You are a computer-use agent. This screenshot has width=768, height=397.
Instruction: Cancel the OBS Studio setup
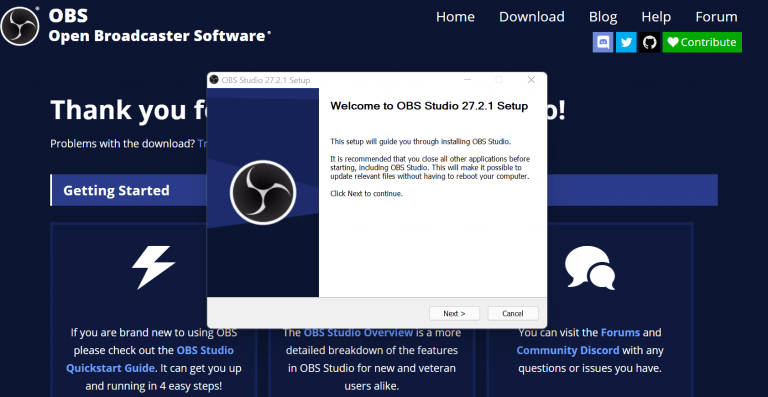513,313
